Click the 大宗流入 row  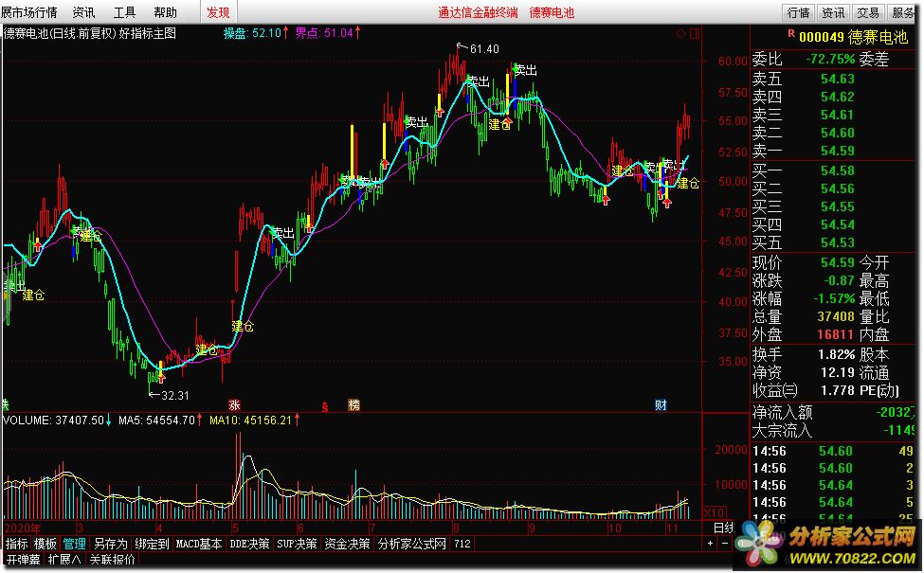tap(833, 431)
